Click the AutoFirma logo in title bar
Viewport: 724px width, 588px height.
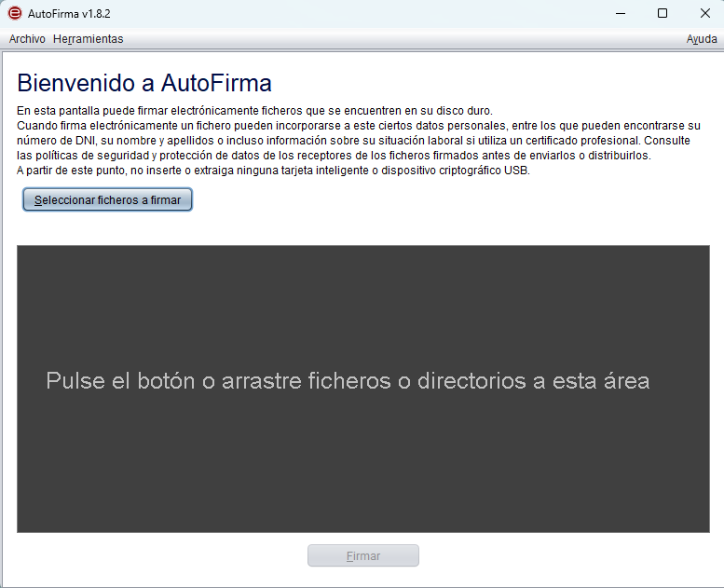coord(15,13)
